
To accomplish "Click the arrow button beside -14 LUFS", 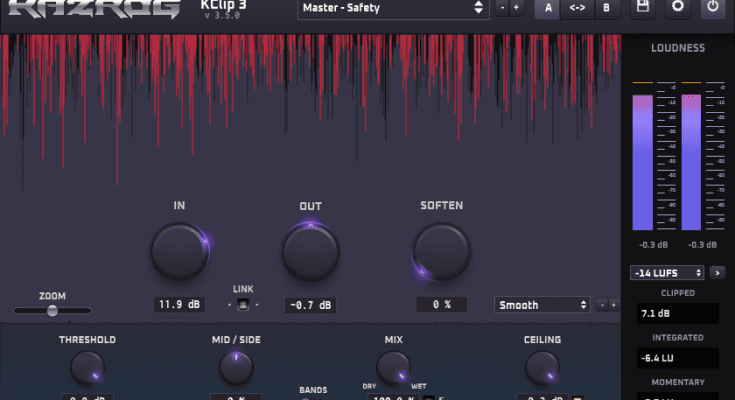I will click(716, 272).
